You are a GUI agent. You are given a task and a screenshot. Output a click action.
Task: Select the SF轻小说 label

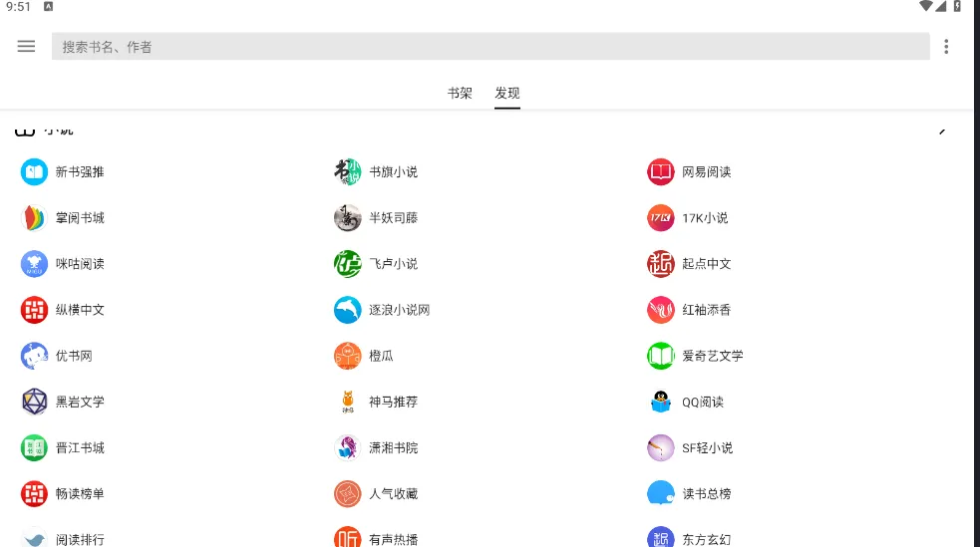[x=707, y=447]
